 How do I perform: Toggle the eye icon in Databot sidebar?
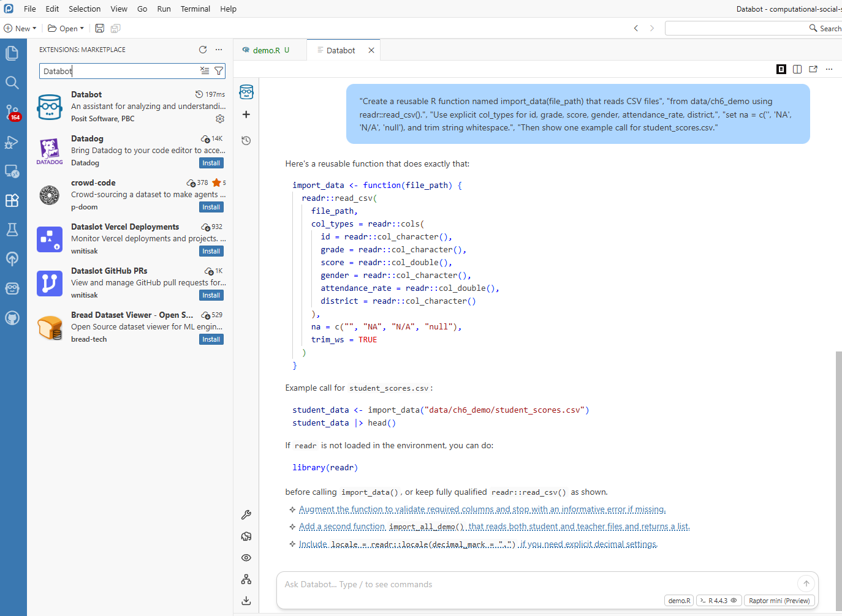click(246, 558)
